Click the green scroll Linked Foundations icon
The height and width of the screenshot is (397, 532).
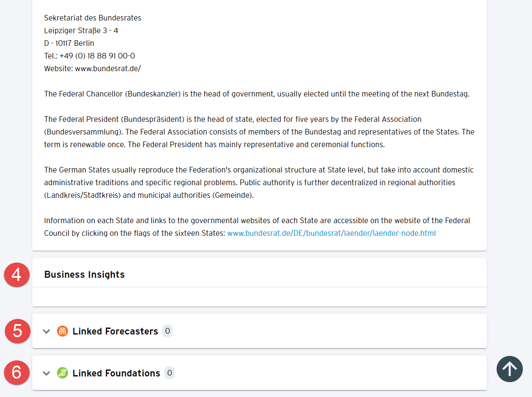click(x=63, y=373)
